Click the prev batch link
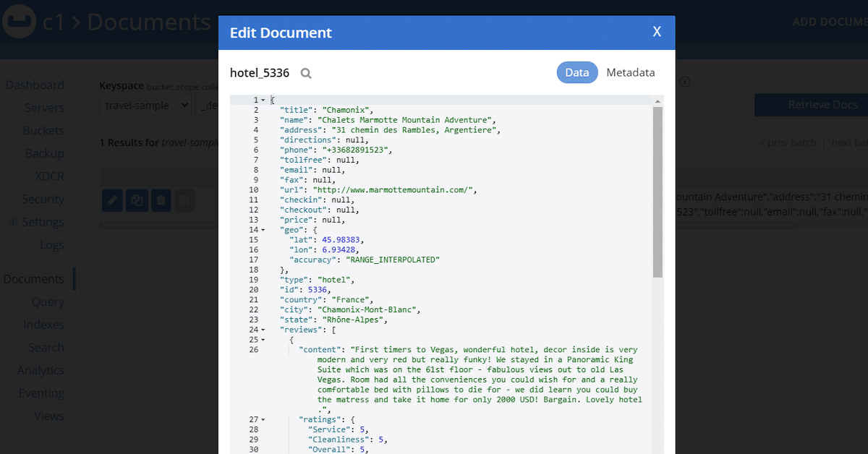Screen dimensions: 868x454 pos(788,142)
